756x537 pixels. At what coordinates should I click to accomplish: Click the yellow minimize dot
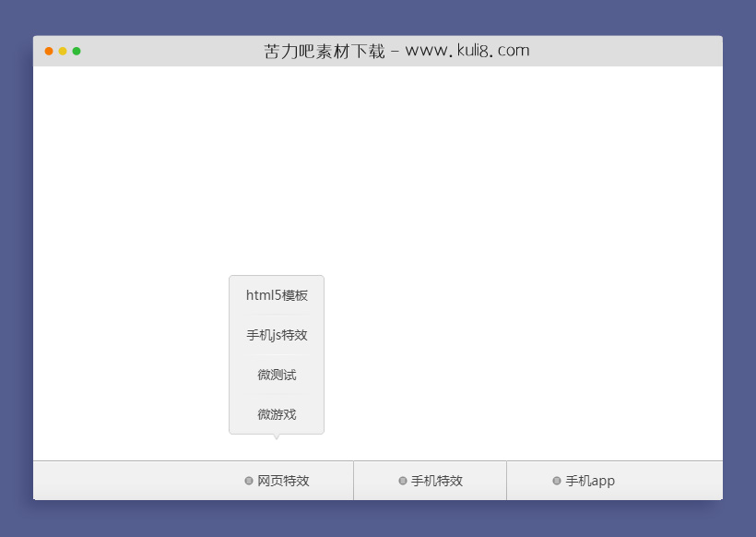[63, 52]
